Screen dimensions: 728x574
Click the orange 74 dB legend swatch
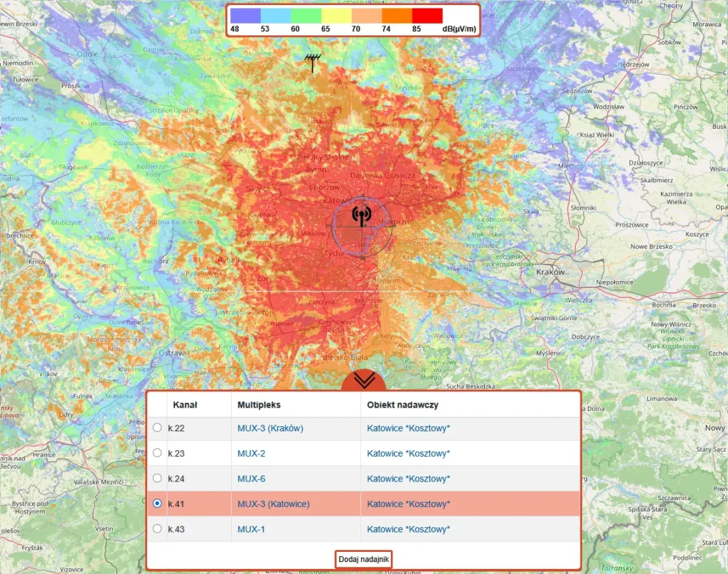click(x=397, y=16)
